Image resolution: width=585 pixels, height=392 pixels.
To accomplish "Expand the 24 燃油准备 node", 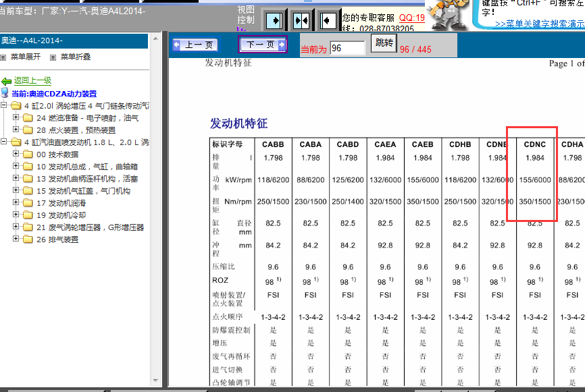I will [16, 117].
